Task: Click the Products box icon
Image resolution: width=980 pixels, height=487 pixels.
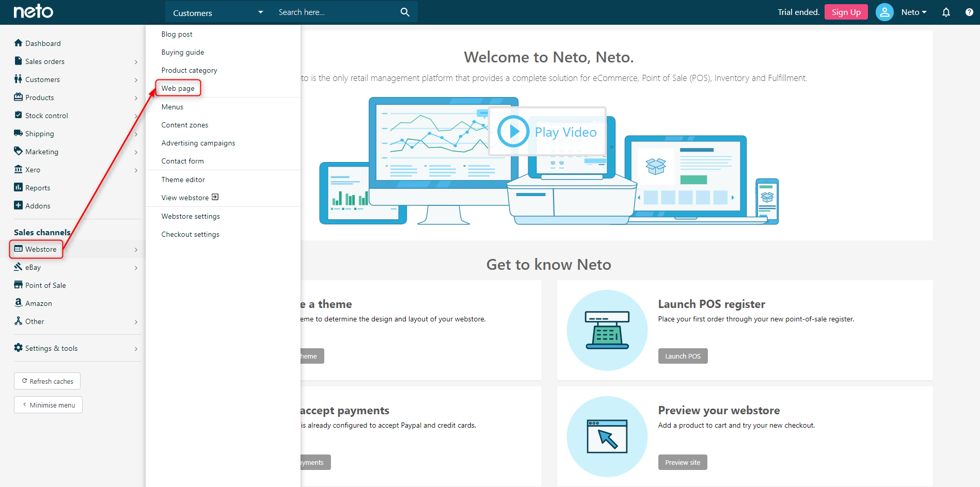Action: (x=18, y=97)
